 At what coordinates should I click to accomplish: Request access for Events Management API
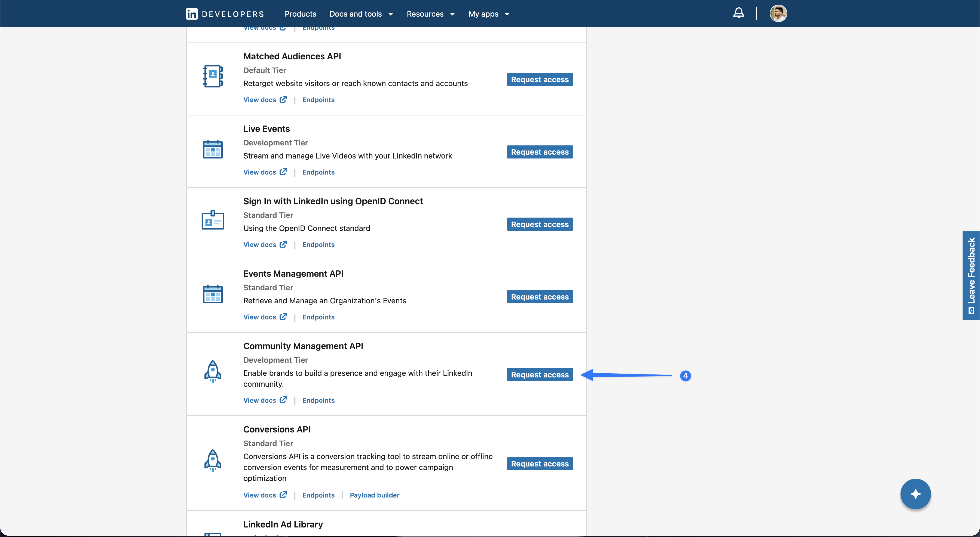click(540, 297)
